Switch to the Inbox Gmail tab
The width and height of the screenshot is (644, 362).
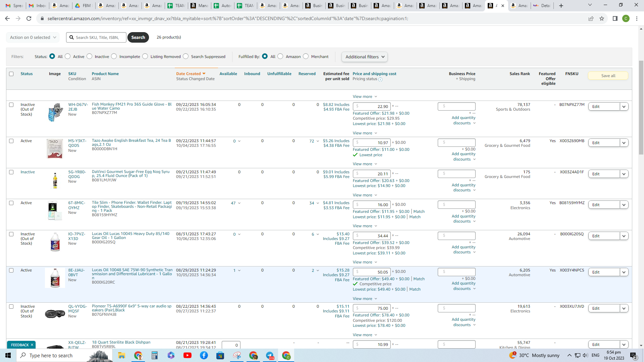(38, 5)
